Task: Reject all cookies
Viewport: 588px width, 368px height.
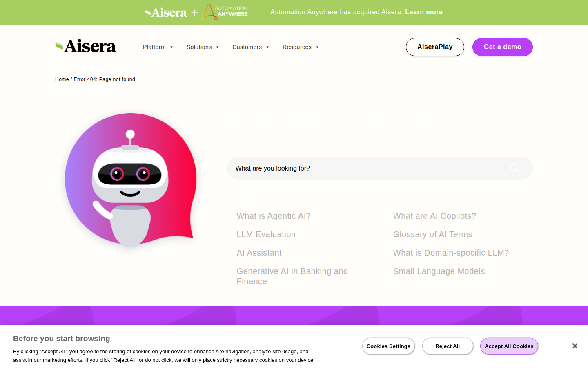Action: (x=448, y=346)
